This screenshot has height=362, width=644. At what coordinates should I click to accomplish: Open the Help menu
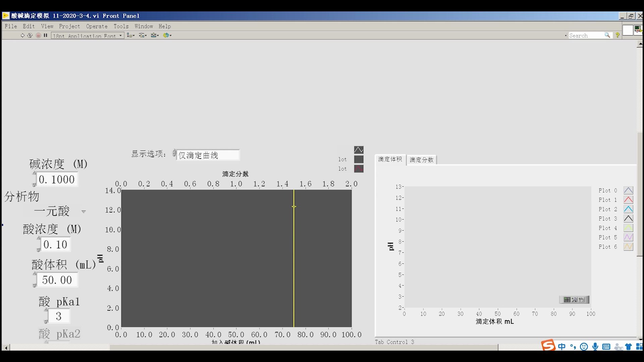pos(165,26)
